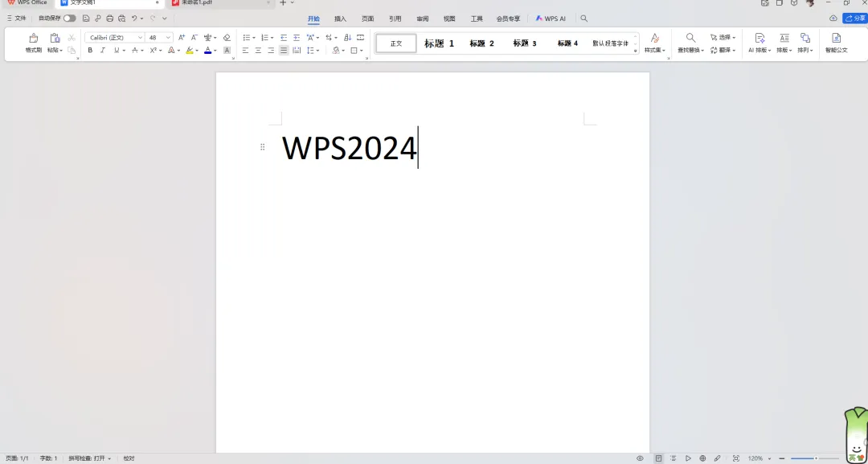The height and width of the screenshot is (464, 868).
Task: Apply the Heading 1 (标题 1) style
Action: pos(439,43)
